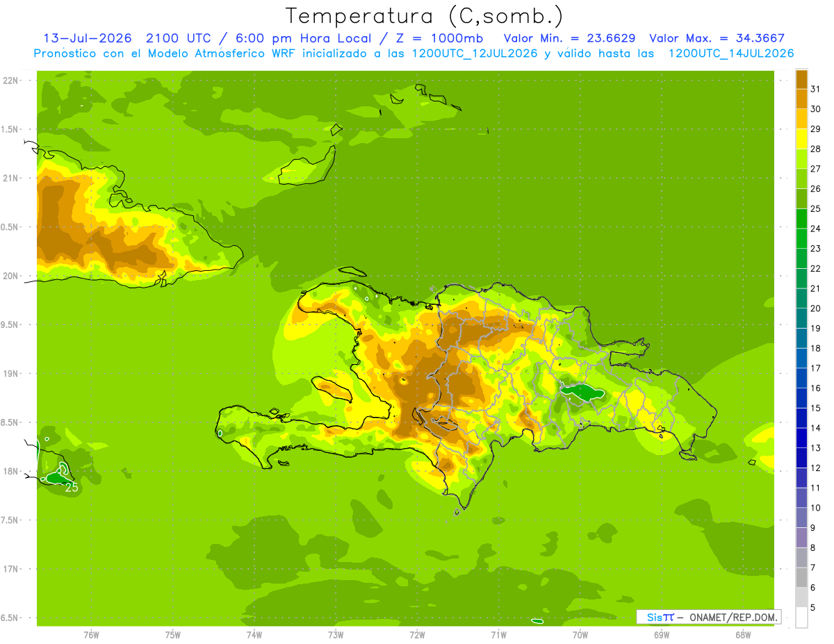Click the legend value "31"
This screenshot has height=644, width=834.
pos(815,89)
